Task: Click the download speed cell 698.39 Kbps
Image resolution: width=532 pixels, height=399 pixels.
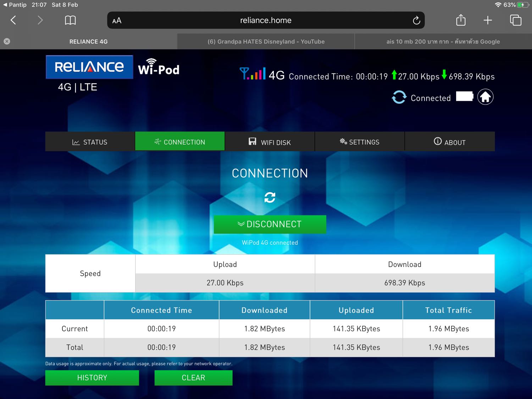Action: pyautogui.click(x=405, y=283)
